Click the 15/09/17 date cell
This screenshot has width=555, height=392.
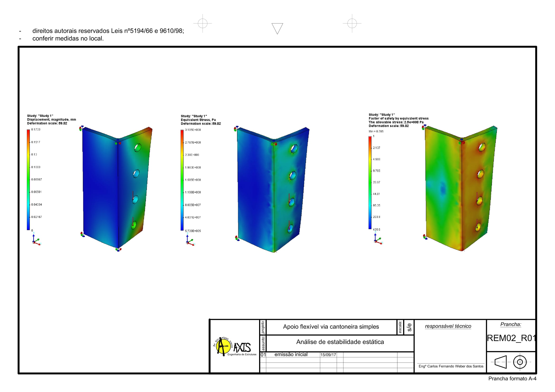point(328,355)
